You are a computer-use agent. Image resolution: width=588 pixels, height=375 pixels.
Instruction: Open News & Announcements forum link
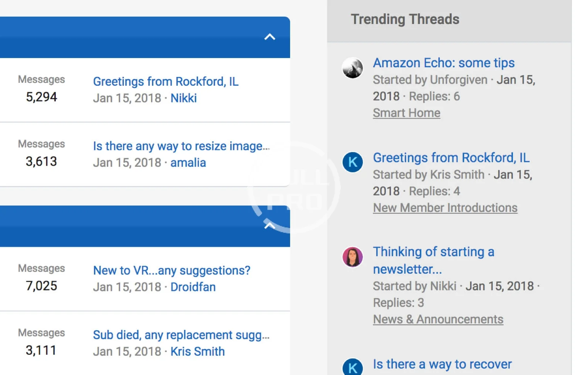(438, 319)
